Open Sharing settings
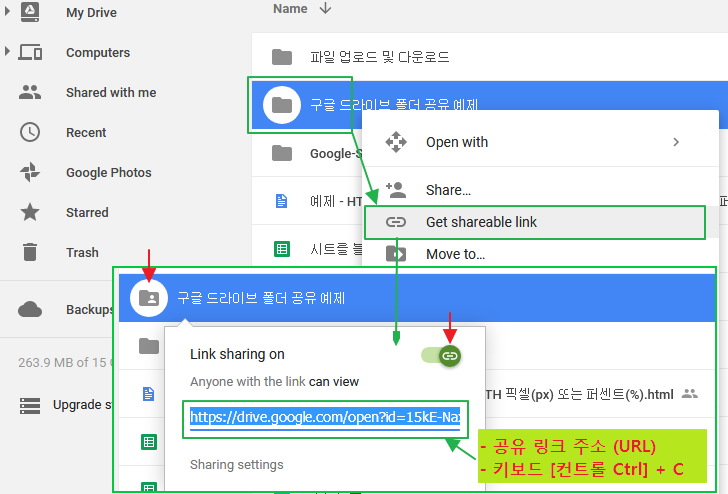 click(x=237, y=464)
